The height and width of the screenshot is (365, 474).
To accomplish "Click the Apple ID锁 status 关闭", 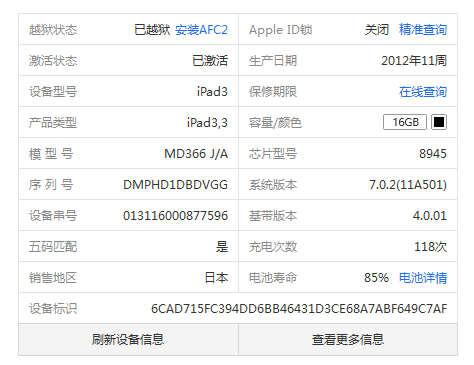I will (x=377, y=30).
